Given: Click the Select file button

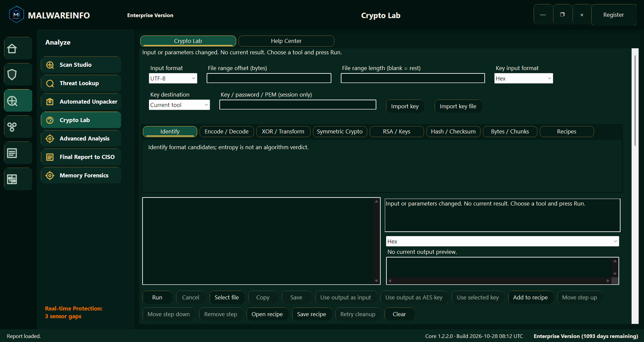Looking at the screenshot, I should (227, 297).
